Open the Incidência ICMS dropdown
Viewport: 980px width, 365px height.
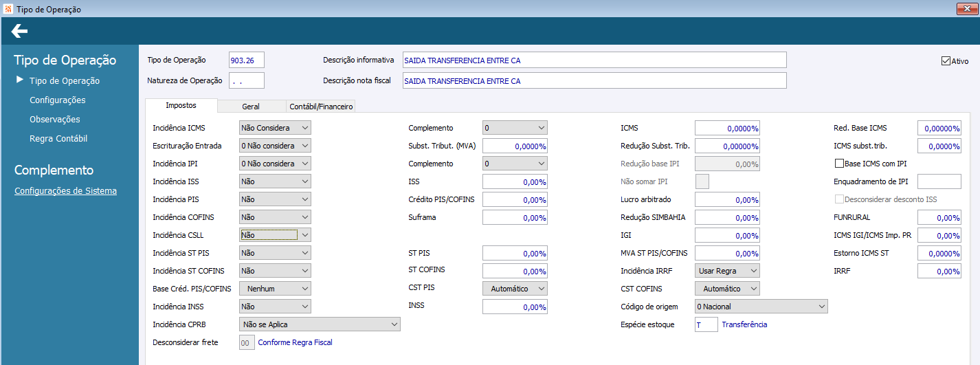point(275,128)
